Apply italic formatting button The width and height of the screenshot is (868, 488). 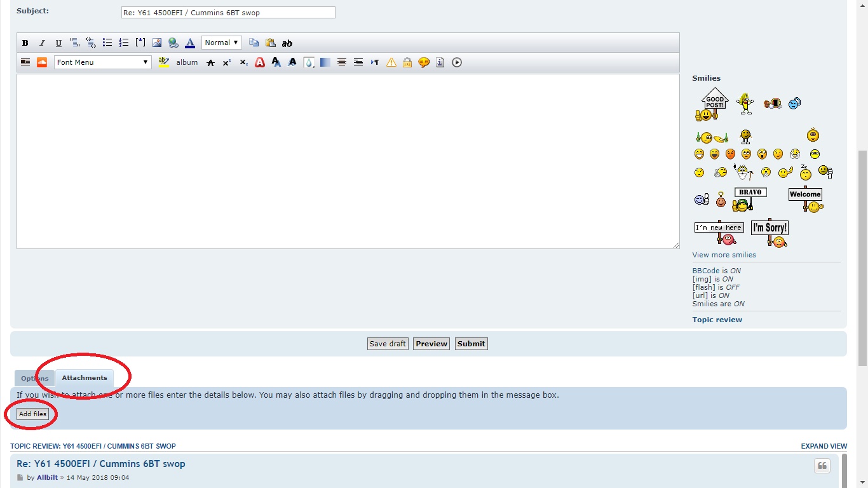click(x=42, y=43)
